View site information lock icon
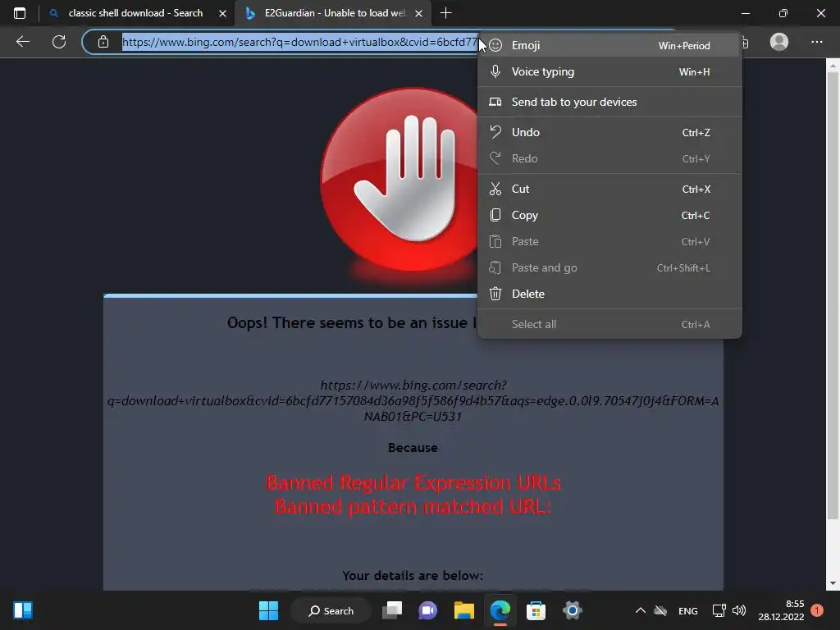Viewport: 840px width, 630px height. click(103, 42)
